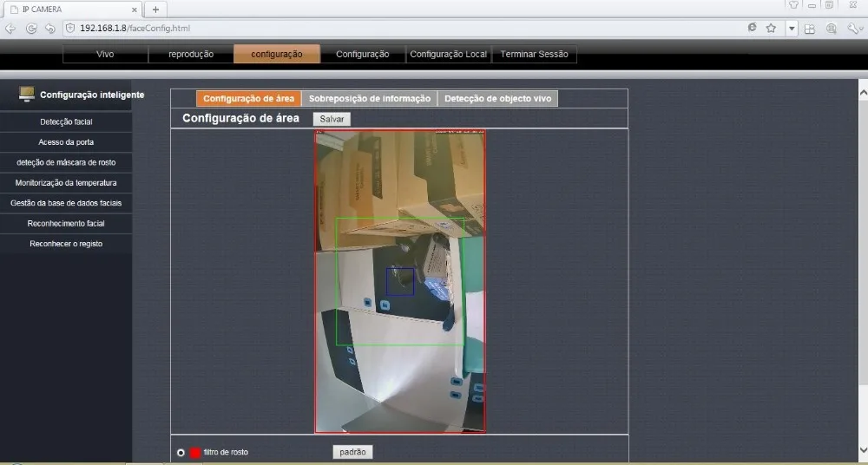
Task: Select the Configuração de área sub-tab
Action: click(x=248, y=99)
